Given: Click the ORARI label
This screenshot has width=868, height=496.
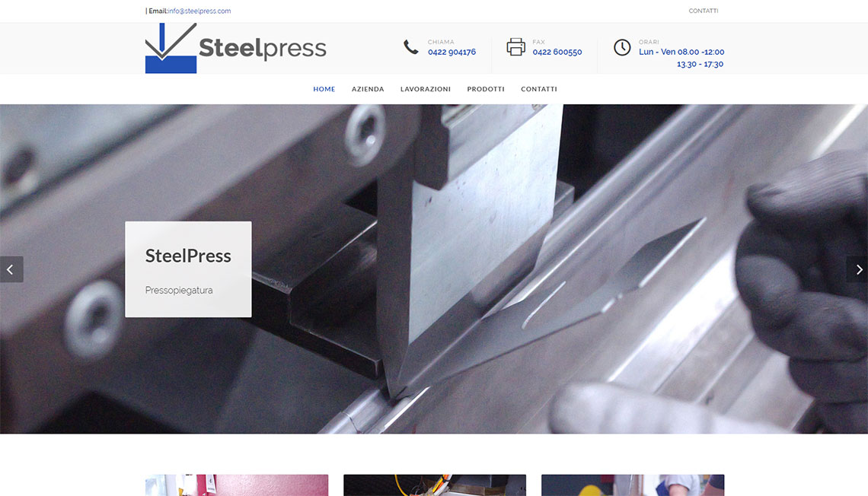Looking at the screenshot, I should coord(649,42).
